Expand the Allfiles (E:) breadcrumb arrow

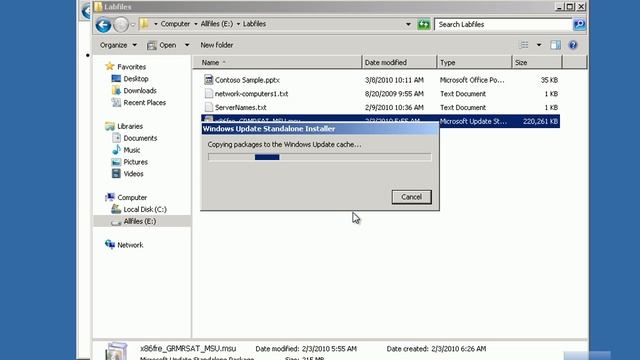[x=238, y=24]
